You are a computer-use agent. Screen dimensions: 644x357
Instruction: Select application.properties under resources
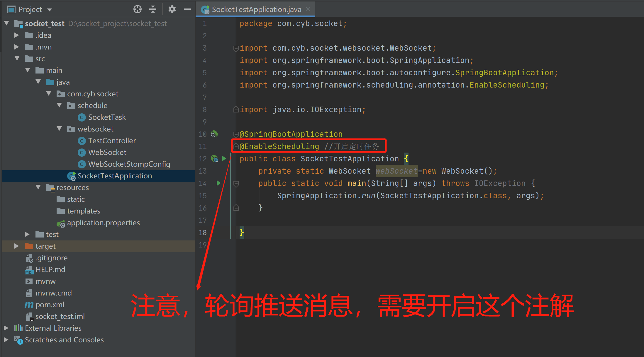click(x=103, y=223)
